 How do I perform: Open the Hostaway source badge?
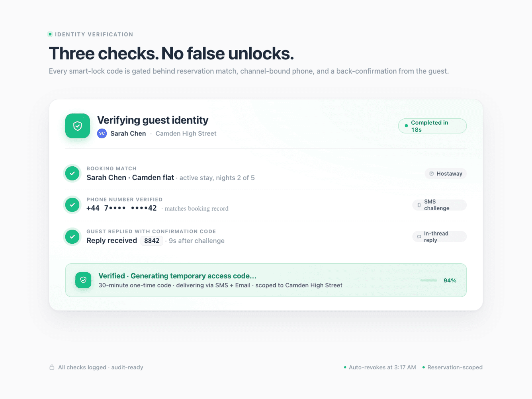(x=446, y=174)
